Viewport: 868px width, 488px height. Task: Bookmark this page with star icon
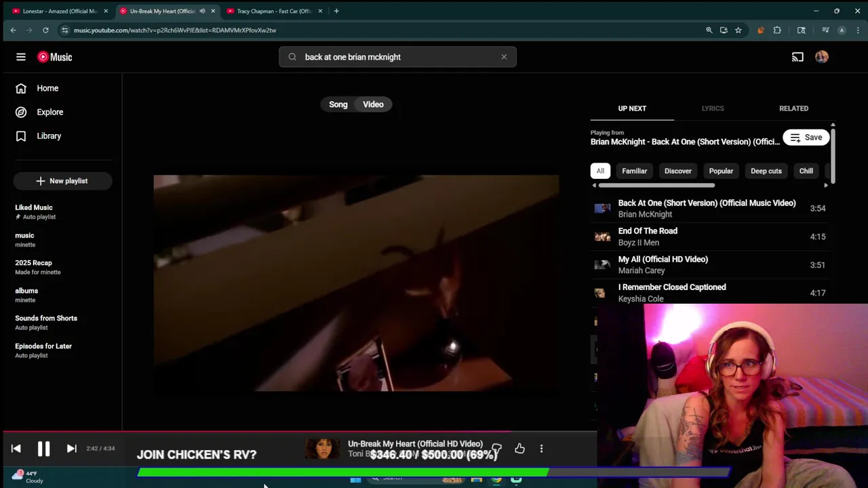pos(738,30)
